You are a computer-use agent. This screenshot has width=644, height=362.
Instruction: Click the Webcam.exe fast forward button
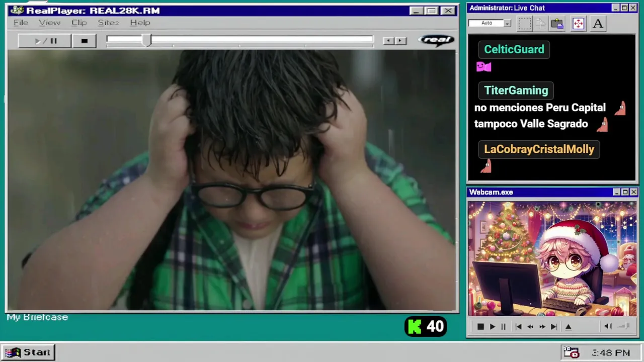click(x=542, y=327)
